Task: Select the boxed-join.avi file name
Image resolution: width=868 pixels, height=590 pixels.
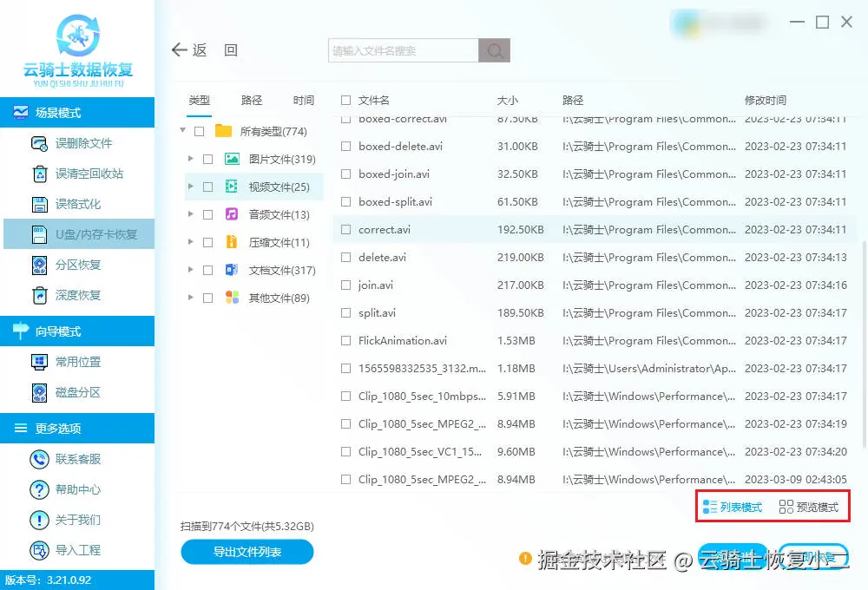Action: click(x=394, y=174)
